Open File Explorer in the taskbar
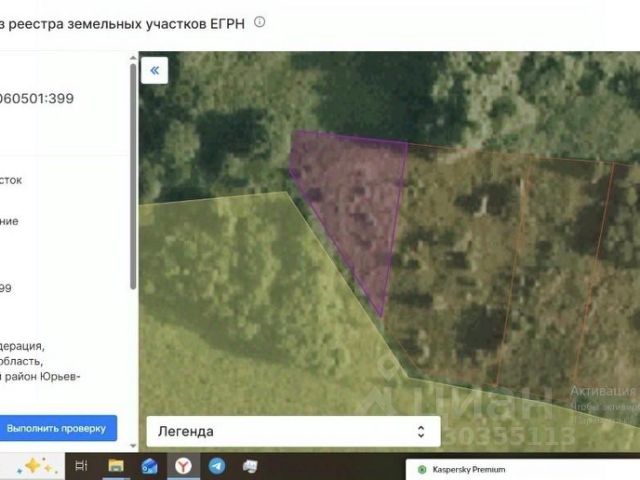This screenshot has width=640, height=480. 116,466
